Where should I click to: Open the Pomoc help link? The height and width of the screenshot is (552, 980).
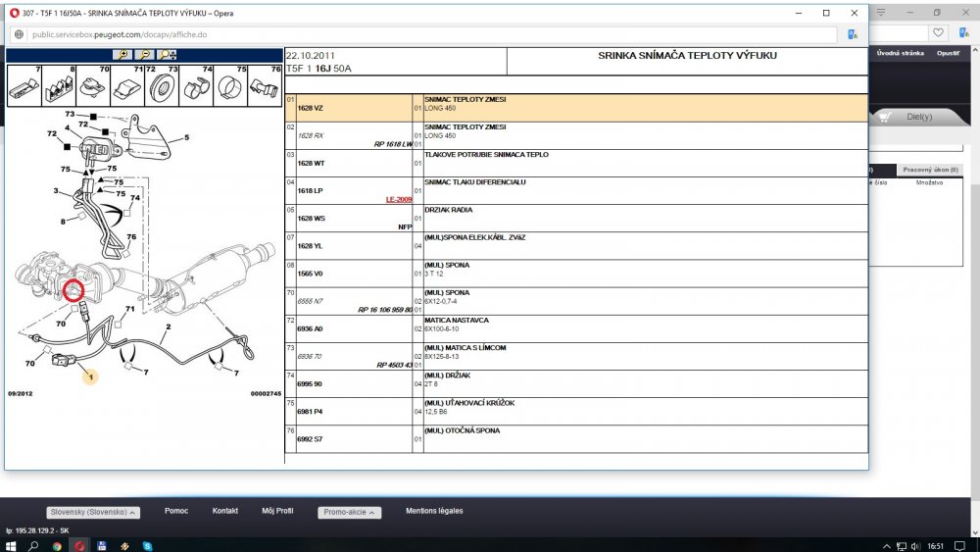pyautogui.click(x=176, y=511)
